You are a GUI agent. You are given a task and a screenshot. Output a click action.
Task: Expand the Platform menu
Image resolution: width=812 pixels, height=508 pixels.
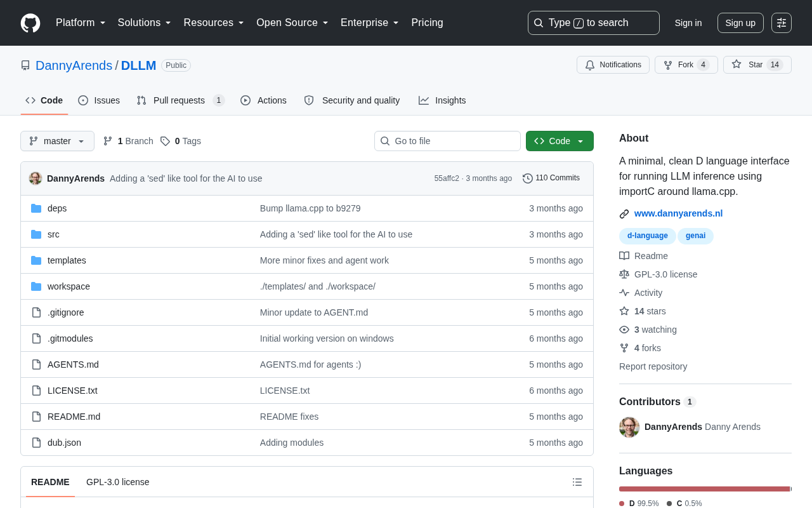(x=81, y=23)
